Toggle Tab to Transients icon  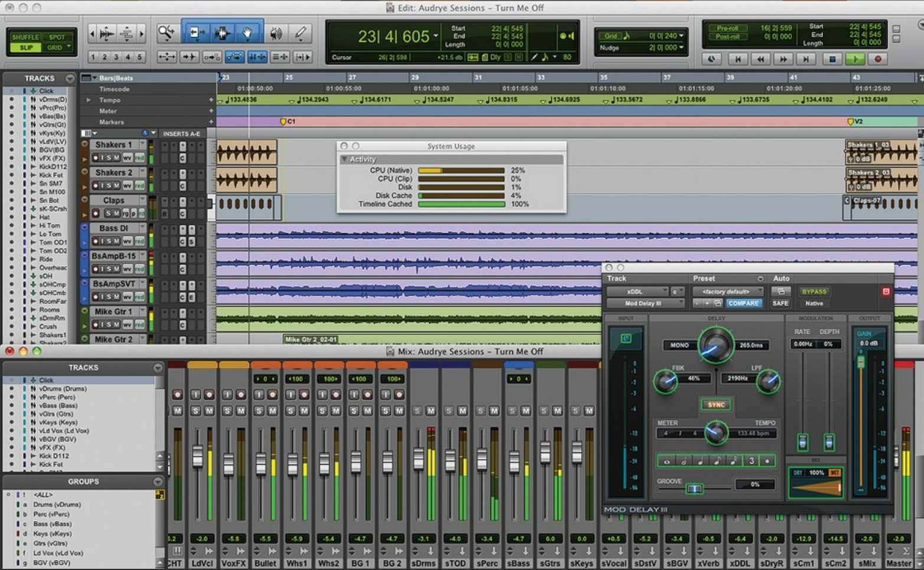pyautogui.click(x=190, y=57)
